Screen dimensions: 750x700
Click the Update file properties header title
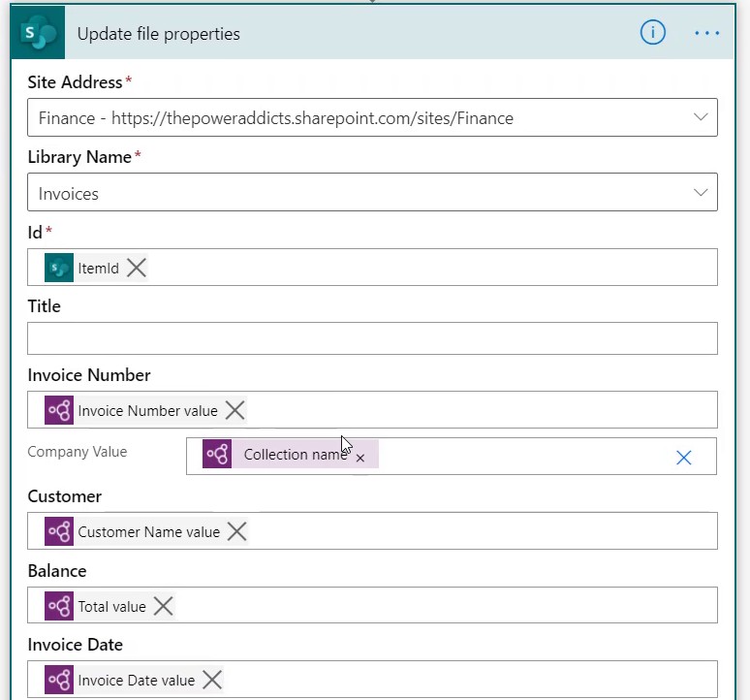(158, 34)
